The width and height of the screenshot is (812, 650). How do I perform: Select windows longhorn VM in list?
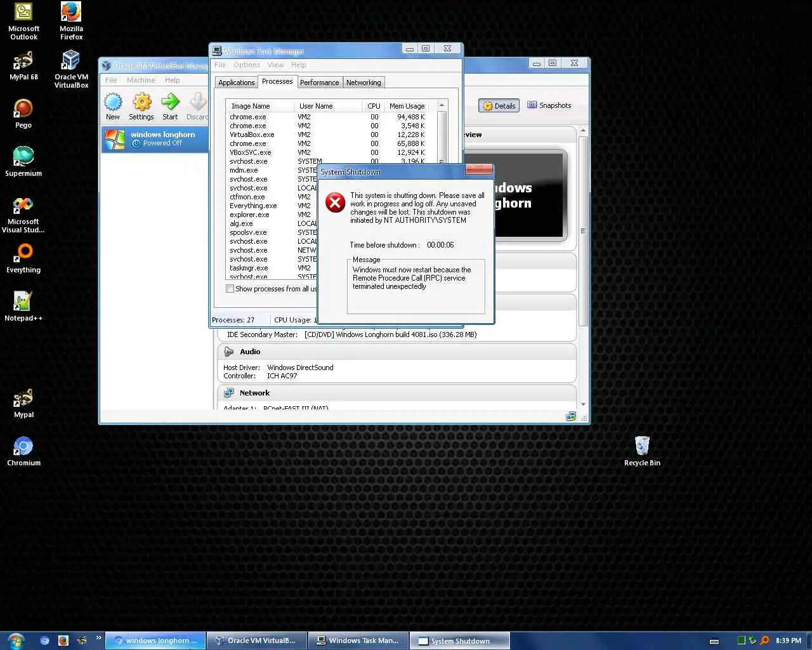[x=155, y=139]
